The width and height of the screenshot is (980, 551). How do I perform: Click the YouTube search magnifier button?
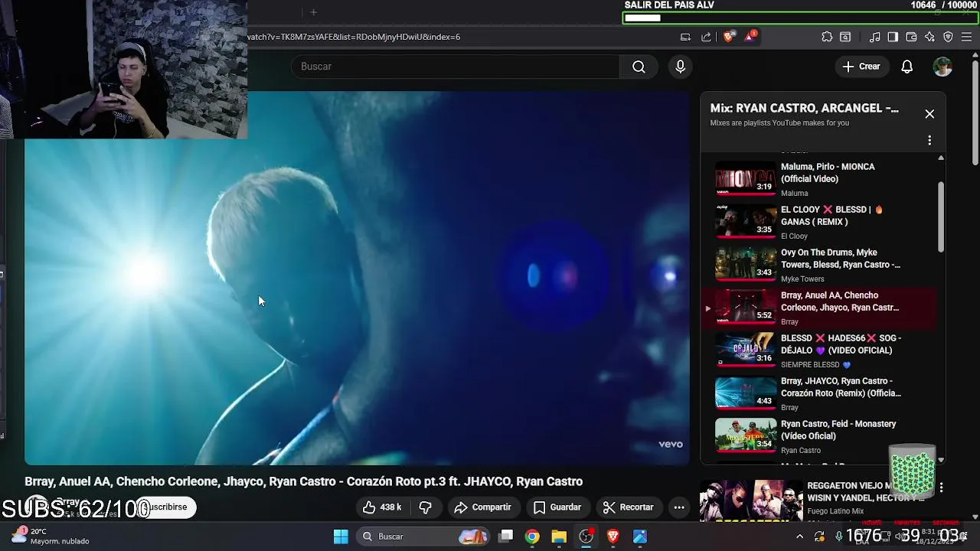[639, 67]
